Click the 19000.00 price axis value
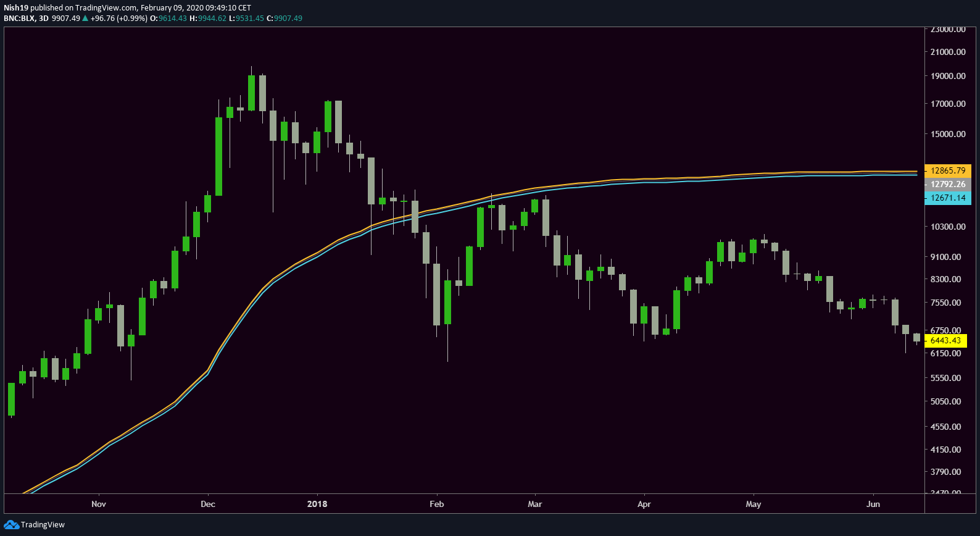The image size is (980, 536). pyautogui.click(x=948, y=76)
